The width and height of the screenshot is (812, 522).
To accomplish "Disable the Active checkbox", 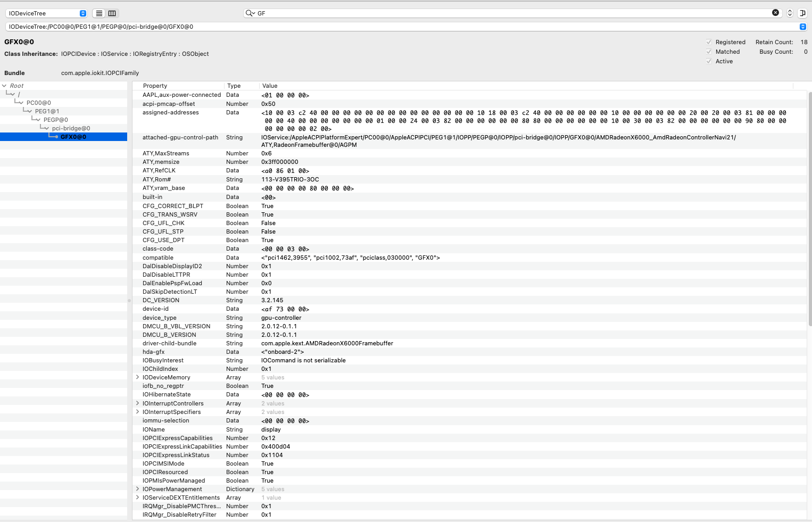I will point(709,61).
